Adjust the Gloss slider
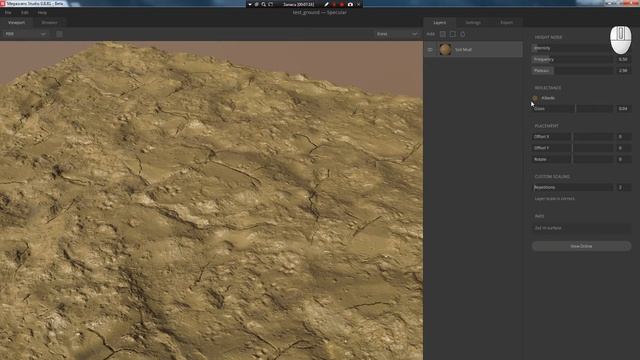 [571, 109]
